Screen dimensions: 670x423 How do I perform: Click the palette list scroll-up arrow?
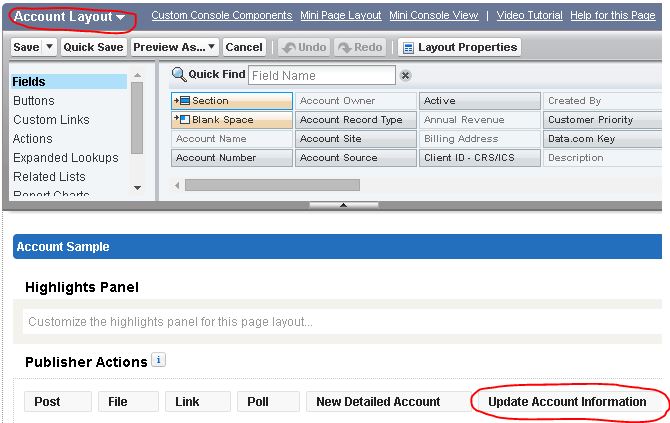point(137,76)
